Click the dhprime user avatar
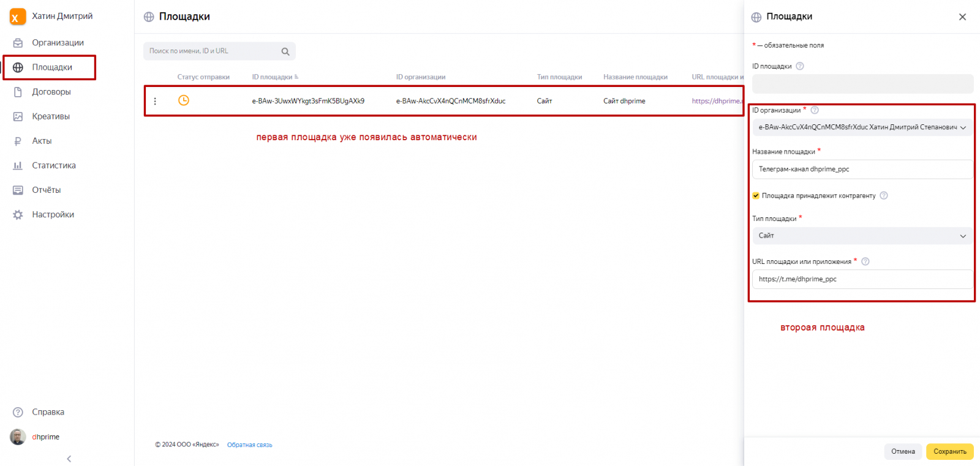The height and width of the screenshot is (466, 980). [18, 437]
